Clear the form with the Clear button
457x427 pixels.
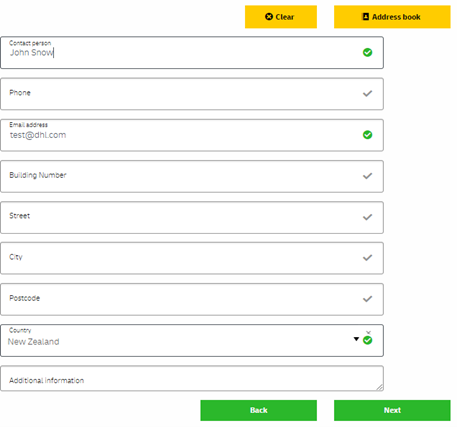(x=281, y=17)
